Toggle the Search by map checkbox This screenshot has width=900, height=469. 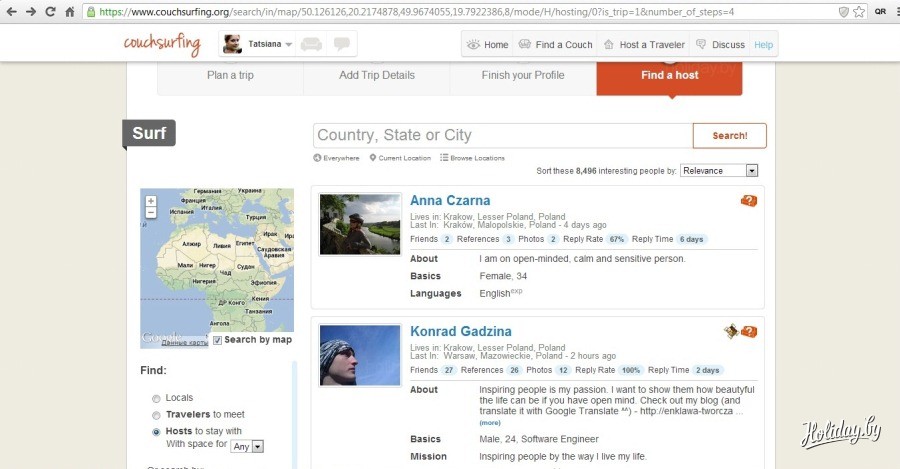pyautogui.click(x=218, y=340)
